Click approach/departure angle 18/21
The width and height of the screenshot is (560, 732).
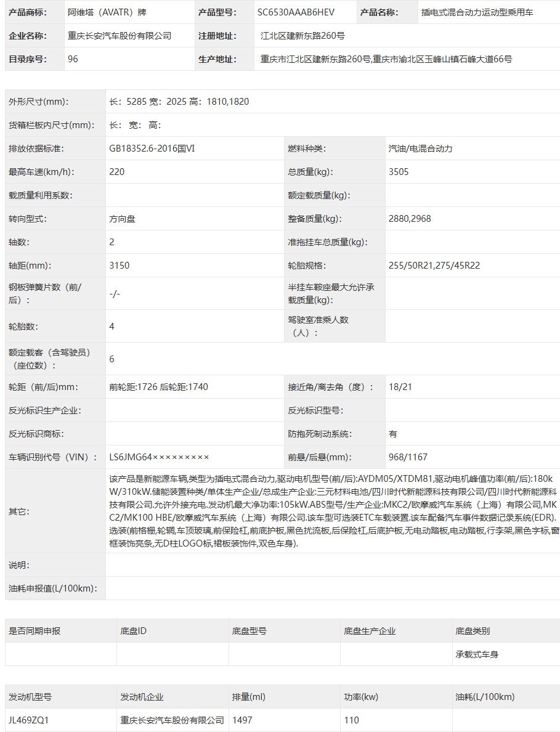400,387
